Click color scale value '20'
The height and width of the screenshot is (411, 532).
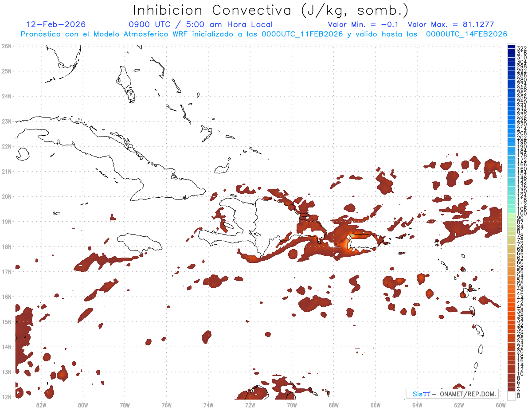(x=520, y=352)
